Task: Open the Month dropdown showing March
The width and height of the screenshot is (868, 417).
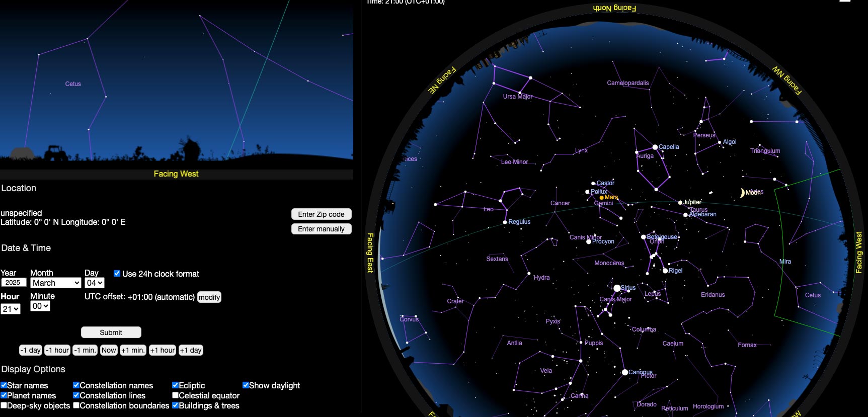Action: click(x=55, y=283)
